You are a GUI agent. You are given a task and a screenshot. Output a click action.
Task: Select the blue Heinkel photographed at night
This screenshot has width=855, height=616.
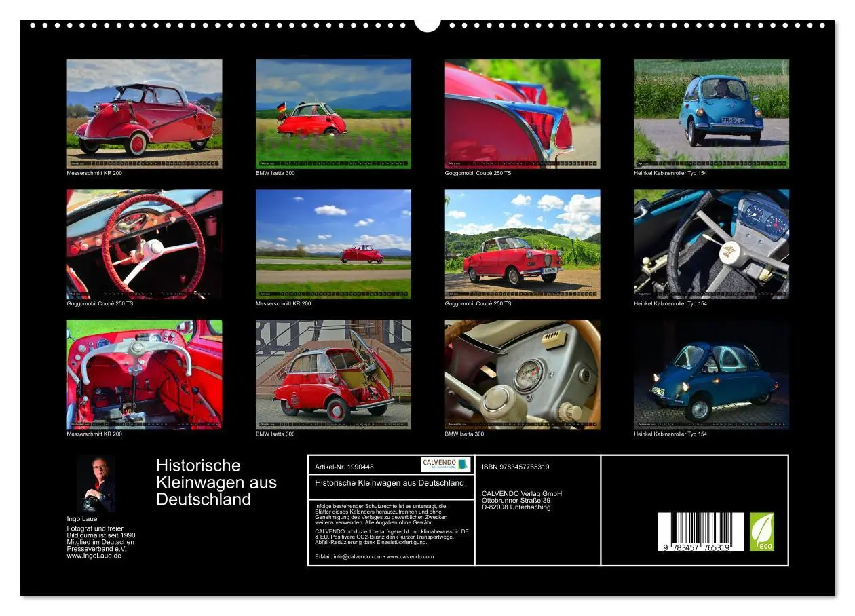712,374
